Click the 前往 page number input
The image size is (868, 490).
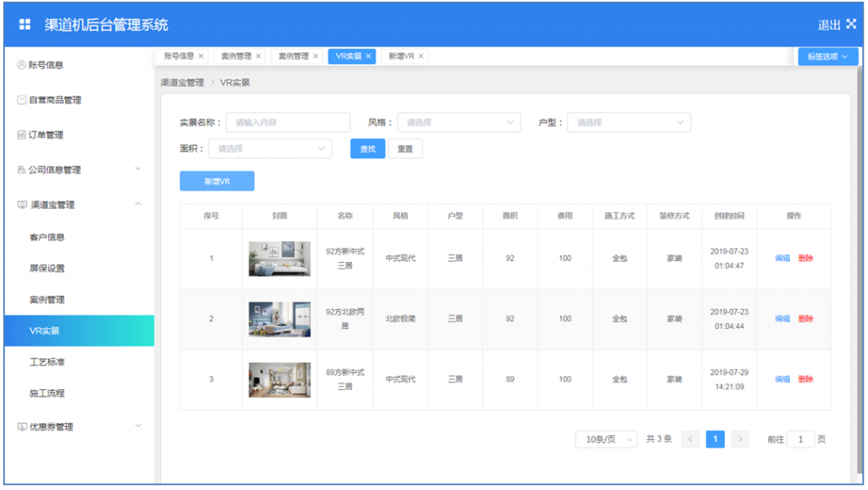(800, 439)
